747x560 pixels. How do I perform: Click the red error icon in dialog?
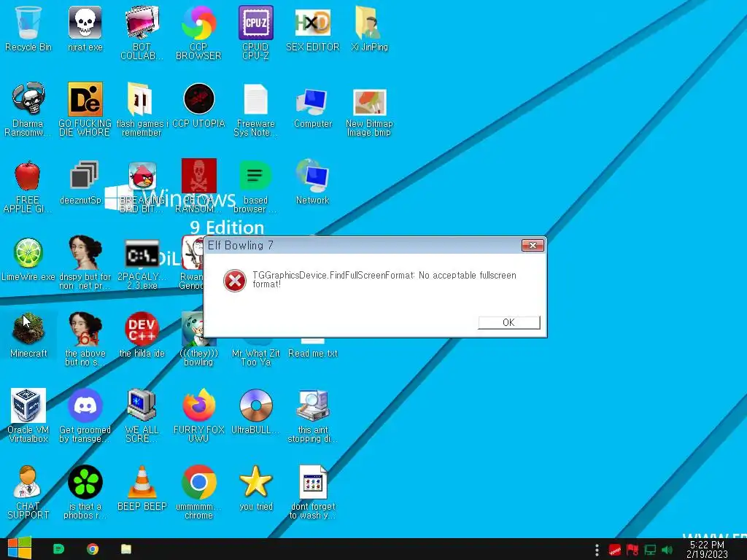(234, 281)
